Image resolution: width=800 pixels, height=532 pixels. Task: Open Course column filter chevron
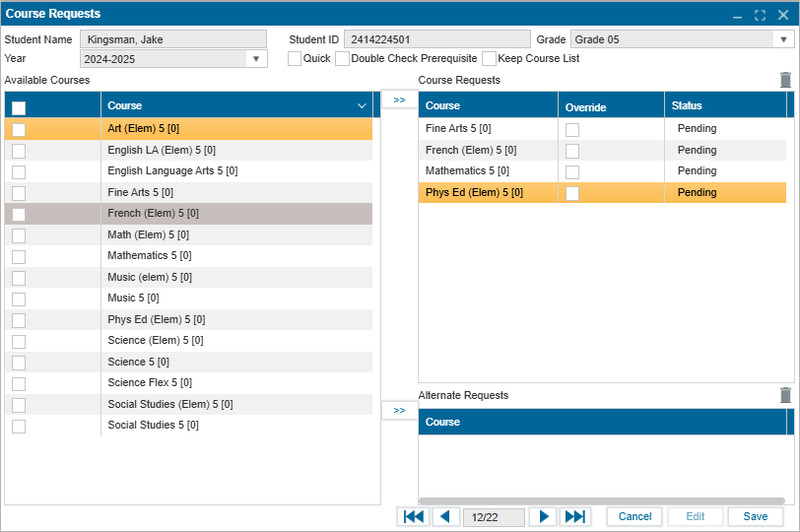pyautogui.click(x=362, y=105)
